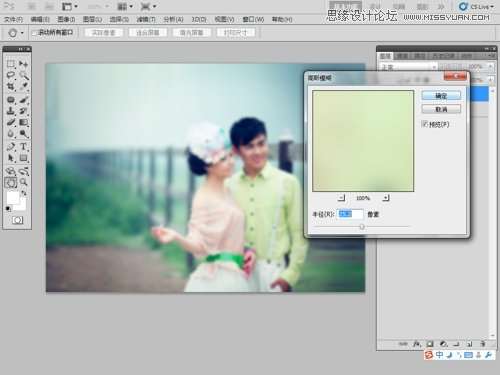Create a new layer icon
Viewport: 500px width, 375px height.
pos(469,344)
